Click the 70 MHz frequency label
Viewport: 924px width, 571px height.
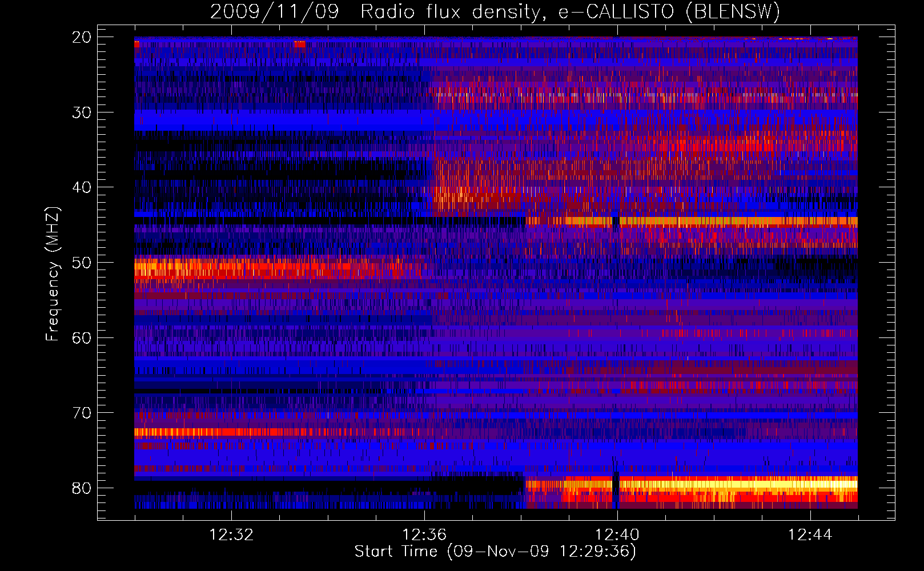pyautogui.click(x=82, y=413)
